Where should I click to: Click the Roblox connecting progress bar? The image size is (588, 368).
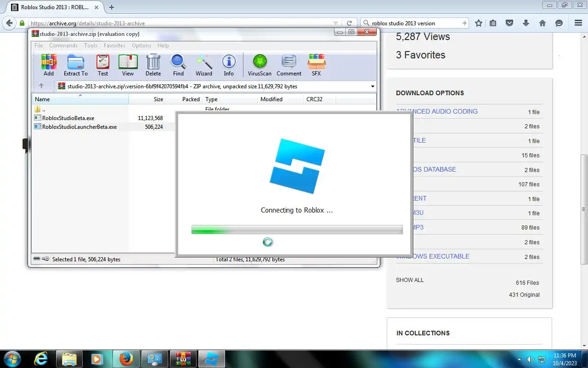point(297,230)
